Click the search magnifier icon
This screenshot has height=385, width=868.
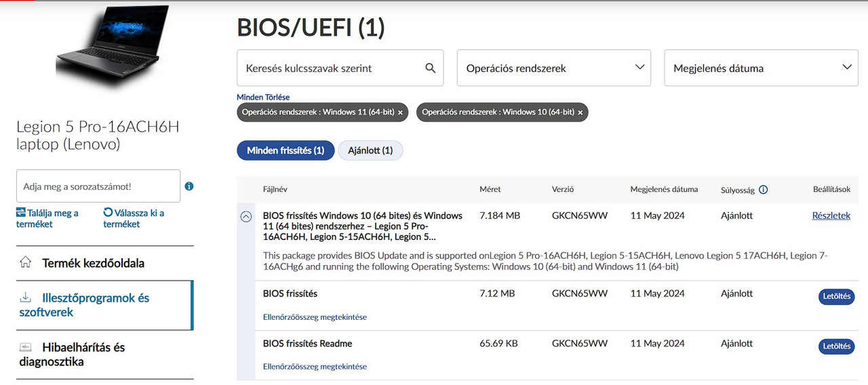pos(430,68)
